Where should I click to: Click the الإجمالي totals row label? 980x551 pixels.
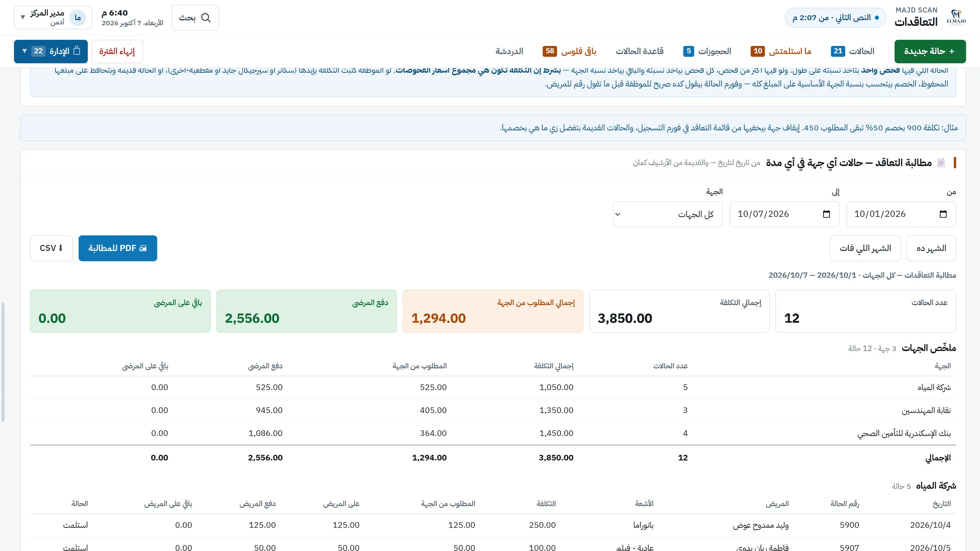pyautogui.click(x=938, y=458)
